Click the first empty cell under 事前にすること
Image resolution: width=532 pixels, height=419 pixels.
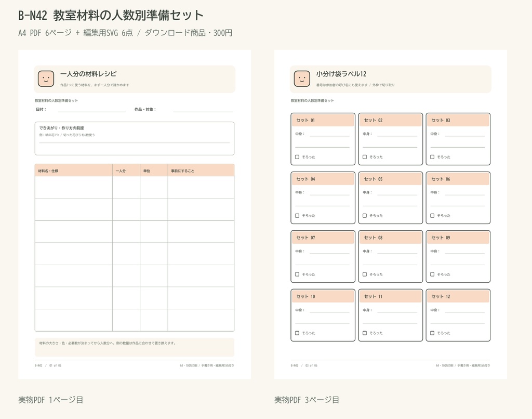coord(201,187)
